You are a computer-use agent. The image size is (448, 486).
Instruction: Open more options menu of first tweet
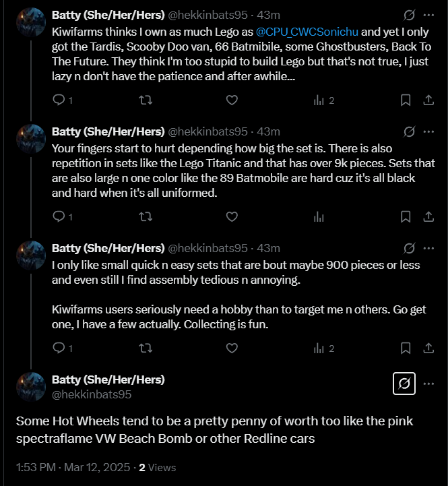tap(428, 15)
